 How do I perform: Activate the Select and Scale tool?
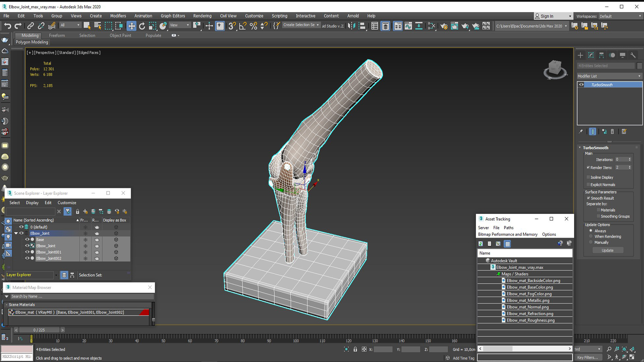(x=153, y=26)
